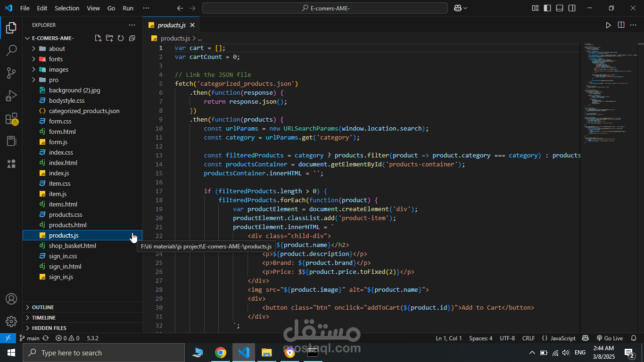Toggle the secondary side bar layout
This screenshot has width=644, height=362.
(572, 8)
